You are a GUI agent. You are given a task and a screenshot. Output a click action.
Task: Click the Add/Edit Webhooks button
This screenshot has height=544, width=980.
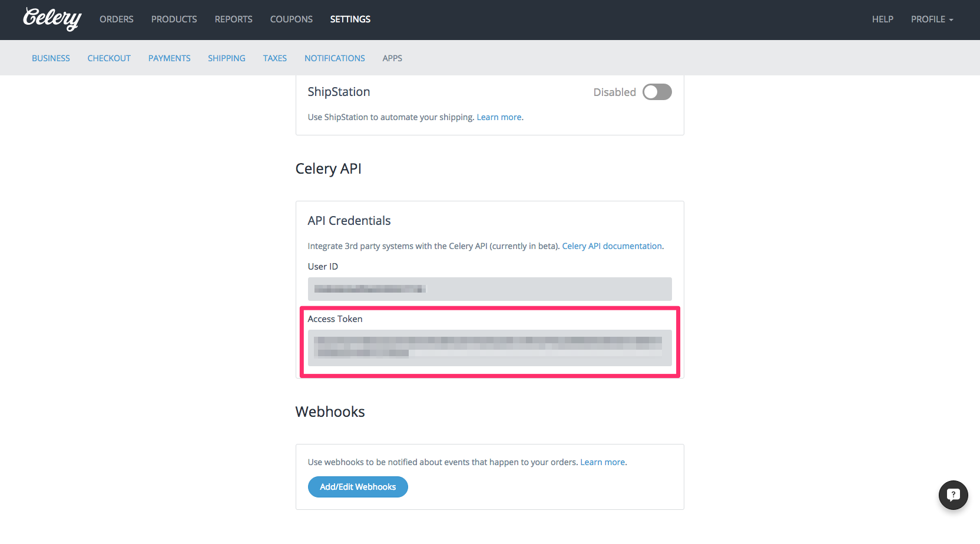pyautogui.click(x=358, y=487)
